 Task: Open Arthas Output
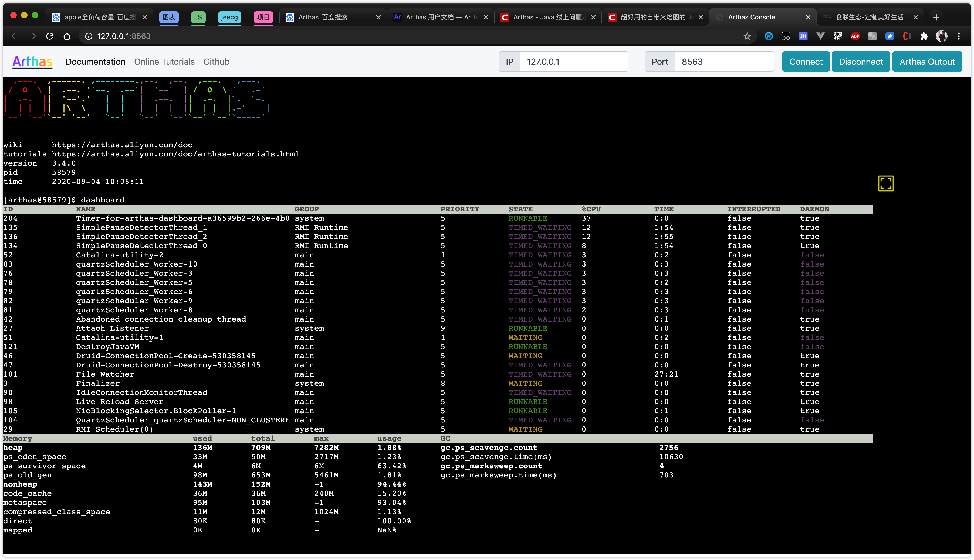click(927, 62)
